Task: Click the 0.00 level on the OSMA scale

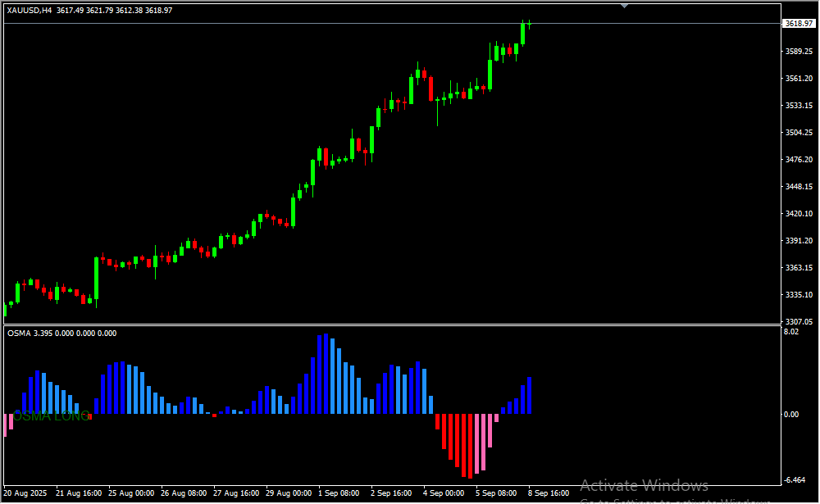Action: pyautogui.click(x=791, y=414)
